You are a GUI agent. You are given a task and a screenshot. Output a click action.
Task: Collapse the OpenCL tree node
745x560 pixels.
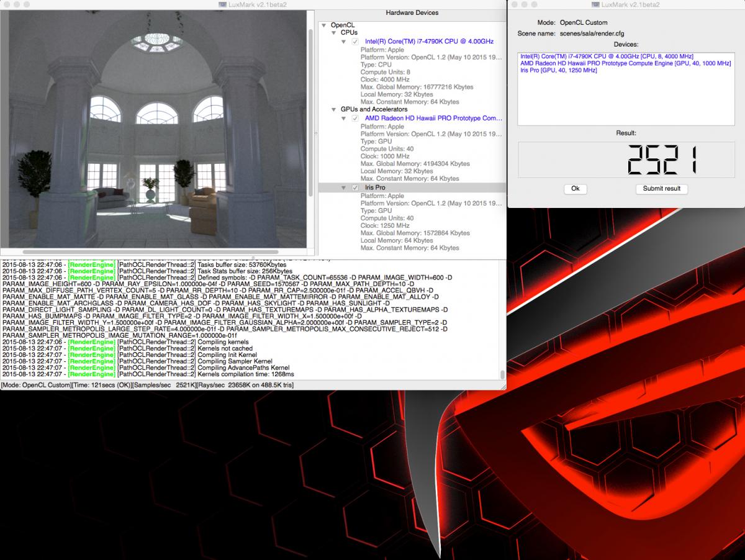323,25
